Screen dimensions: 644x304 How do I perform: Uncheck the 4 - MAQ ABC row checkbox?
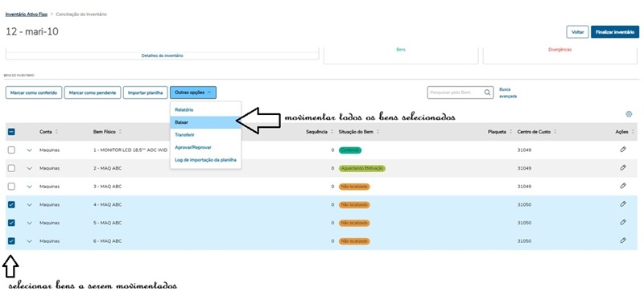click(11, 204)
